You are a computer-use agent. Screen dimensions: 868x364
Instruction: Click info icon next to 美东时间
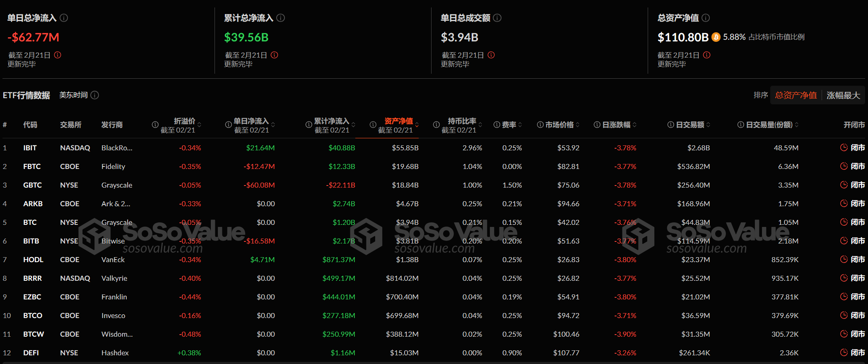(x=94, y=95)
